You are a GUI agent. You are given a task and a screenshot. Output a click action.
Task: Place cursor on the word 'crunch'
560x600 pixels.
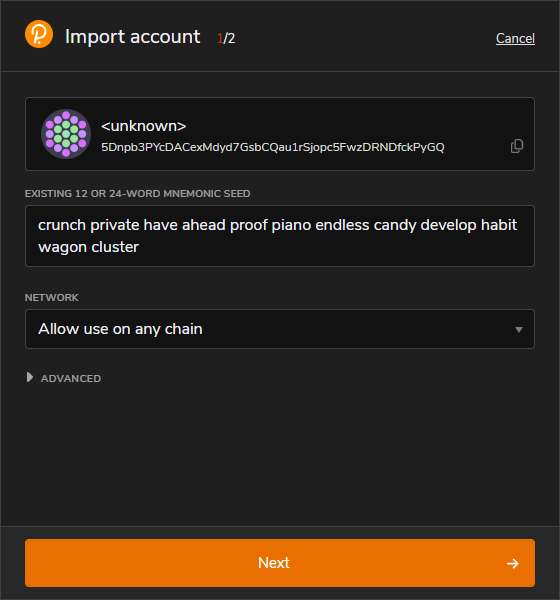[62, 225]
